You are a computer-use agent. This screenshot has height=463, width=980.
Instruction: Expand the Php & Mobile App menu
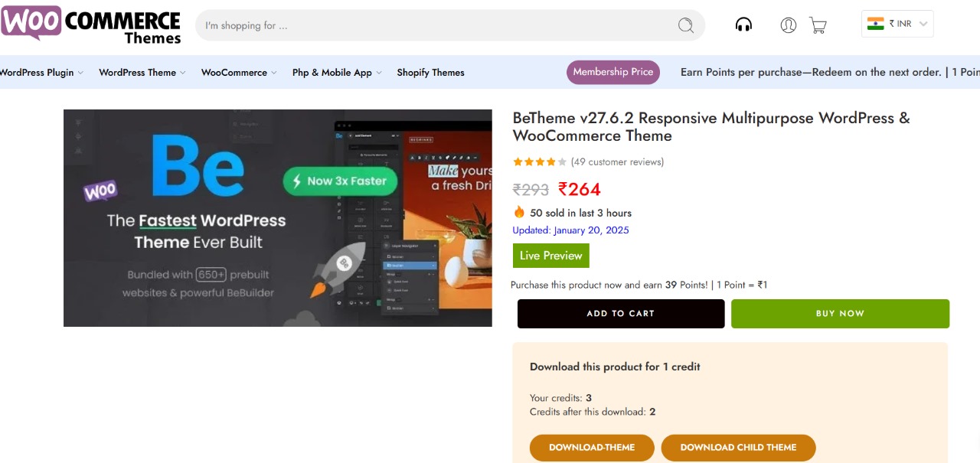(x=332, y=72)
